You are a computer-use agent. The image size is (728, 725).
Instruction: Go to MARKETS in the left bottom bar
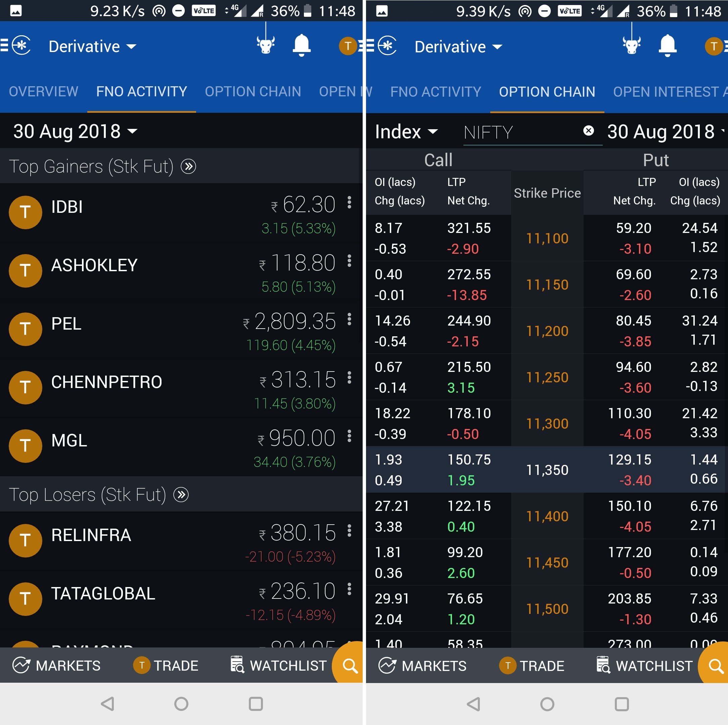click(x=56, y=666)
